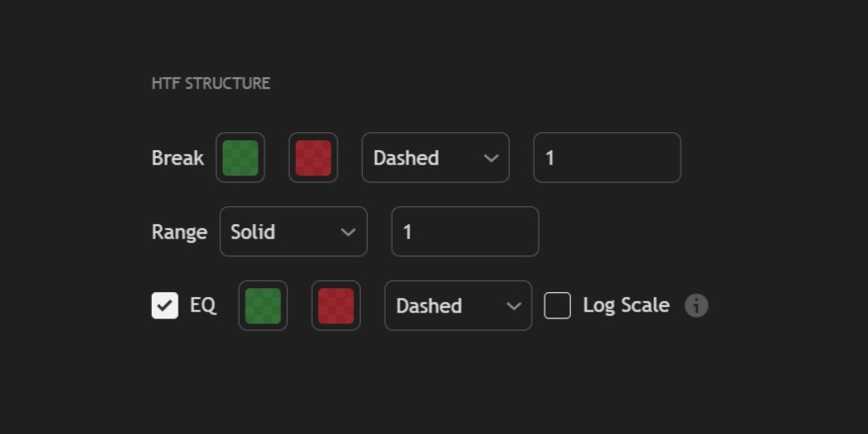Click the chevron arrow in EQ's Dashed dropdown
This screenshot has height=434, width=868.
click(x=514, y=306)
